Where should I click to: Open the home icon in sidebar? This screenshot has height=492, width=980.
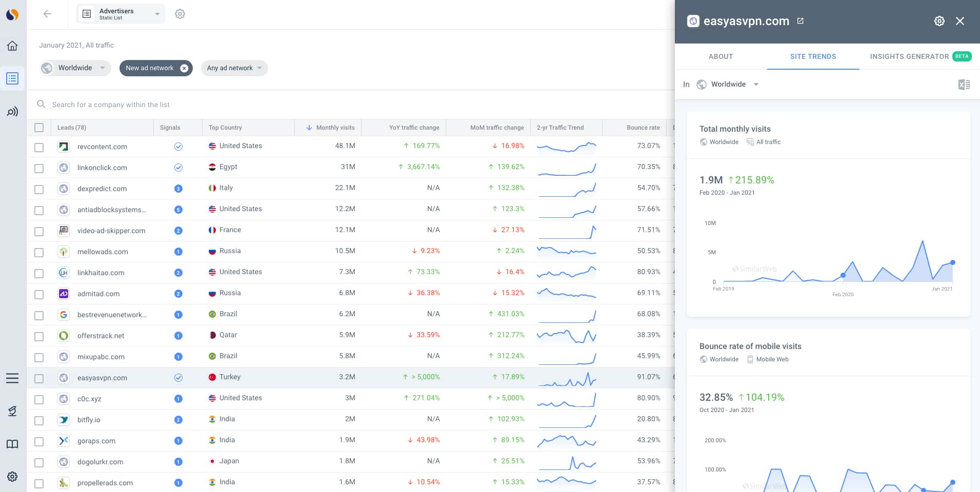(12, 46)
